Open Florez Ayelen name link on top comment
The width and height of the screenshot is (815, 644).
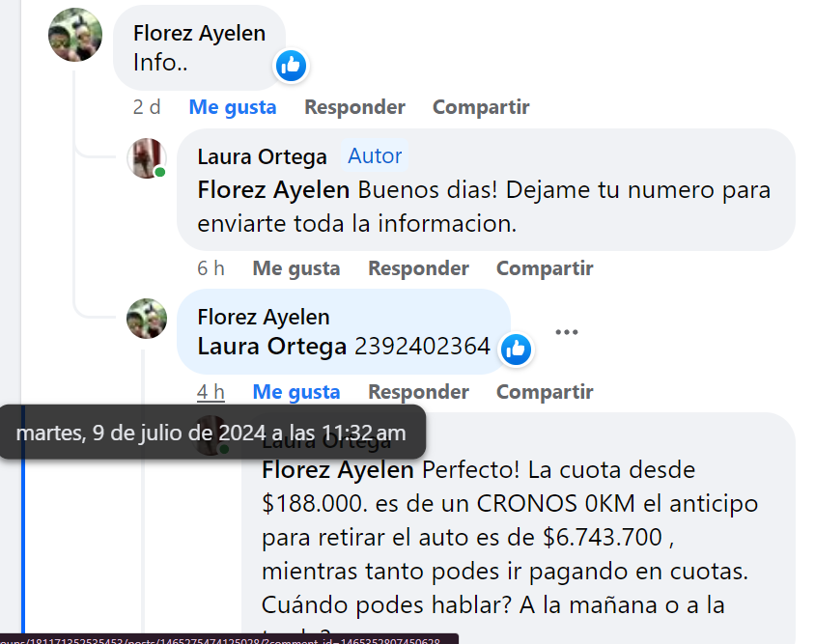pos(199,33)
